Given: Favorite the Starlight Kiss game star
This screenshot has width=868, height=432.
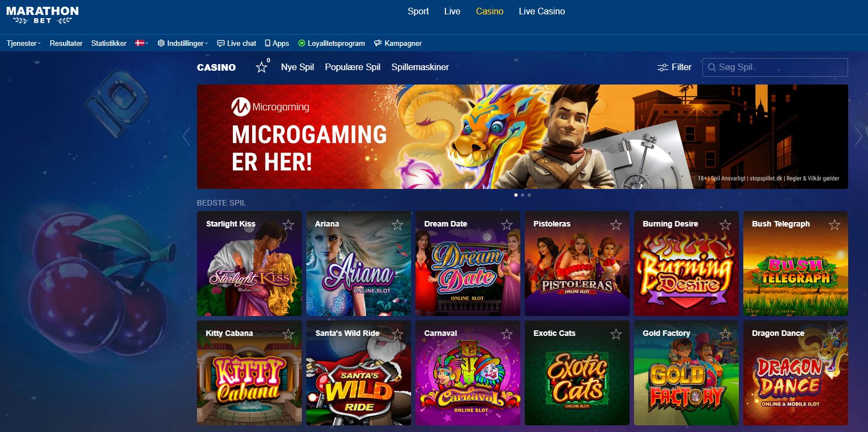Looking at the screenshot, I should [288, 225].
